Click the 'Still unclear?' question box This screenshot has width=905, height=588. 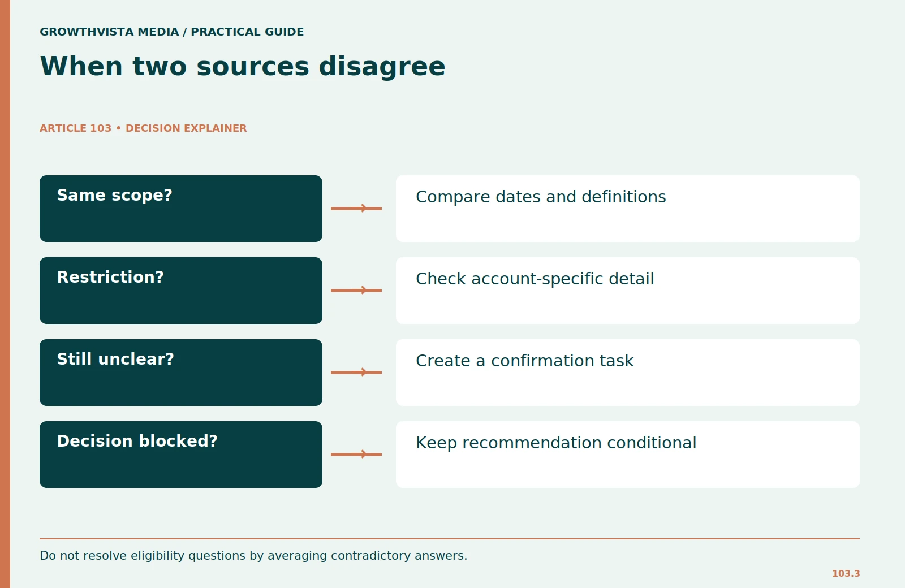coord(181,373)
